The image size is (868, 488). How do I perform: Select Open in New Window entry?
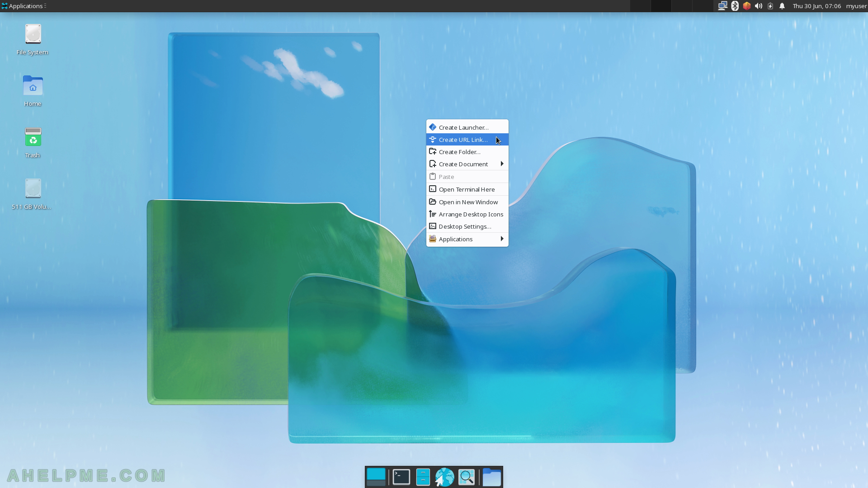tap(467, 202)
